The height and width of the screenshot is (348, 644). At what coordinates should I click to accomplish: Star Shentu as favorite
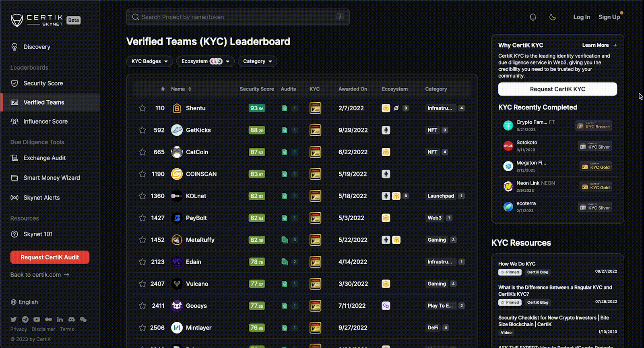pyautogui.click(x=142, y=108)
